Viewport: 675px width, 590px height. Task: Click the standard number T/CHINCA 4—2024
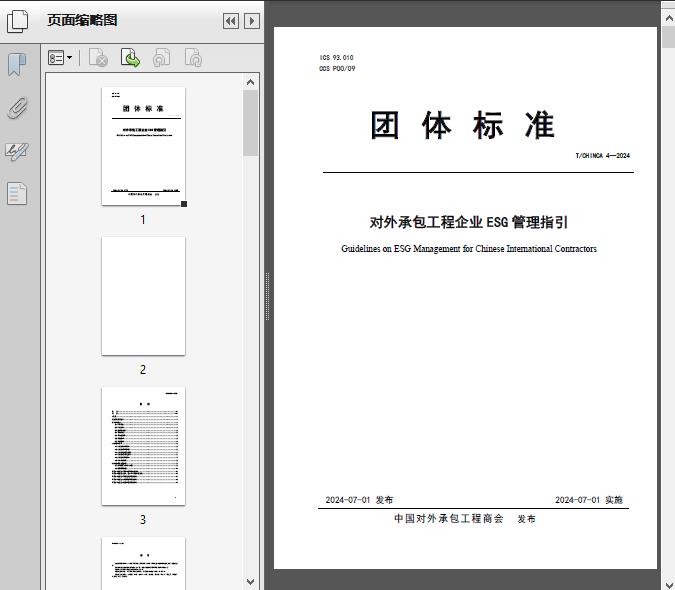(602, 155)
